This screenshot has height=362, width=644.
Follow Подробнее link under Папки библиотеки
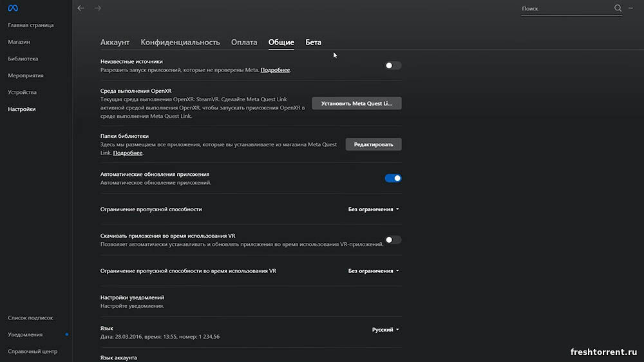pos(128,153)
